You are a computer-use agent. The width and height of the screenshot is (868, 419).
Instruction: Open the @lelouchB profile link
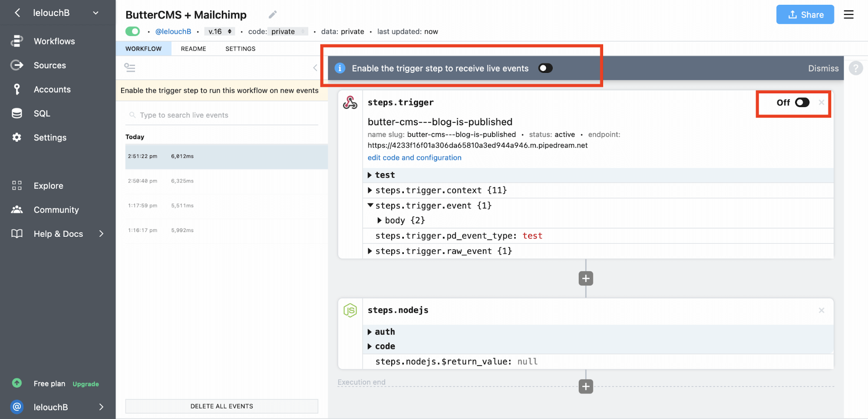point(173,31)
